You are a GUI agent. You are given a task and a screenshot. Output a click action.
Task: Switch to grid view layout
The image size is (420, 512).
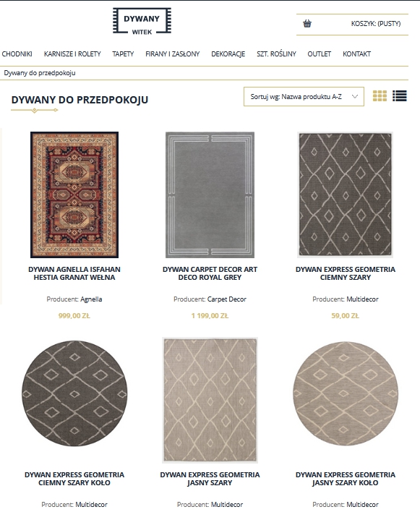pos(380,96)
